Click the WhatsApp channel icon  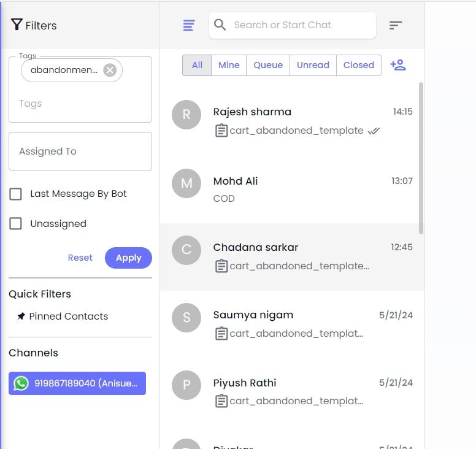(21, 383)
